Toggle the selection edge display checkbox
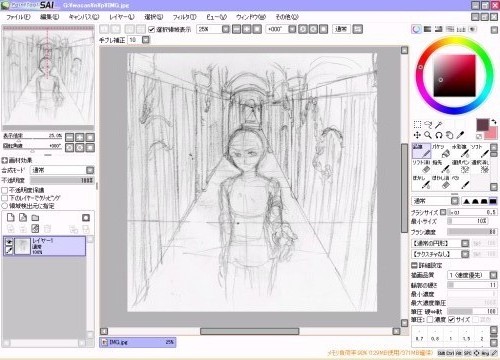Viewport: 500px width, 360px height. (152, 29)
